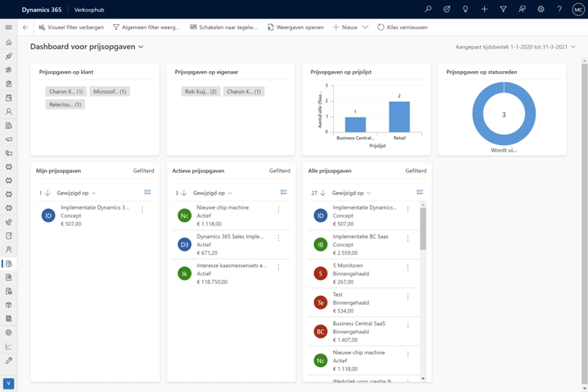Toggle selection mode in Mijn prijsopgaven
The image size is (588, 392).
point(148,192)
